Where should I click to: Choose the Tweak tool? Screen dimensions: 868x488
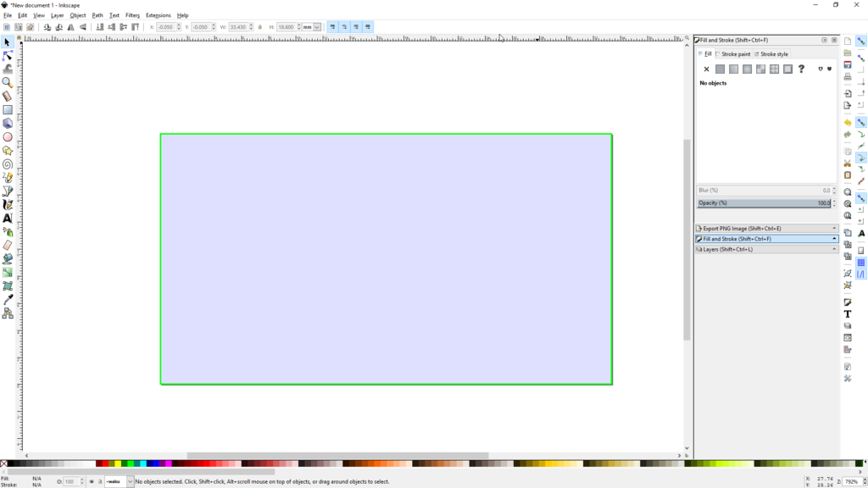tap(7, 69)
